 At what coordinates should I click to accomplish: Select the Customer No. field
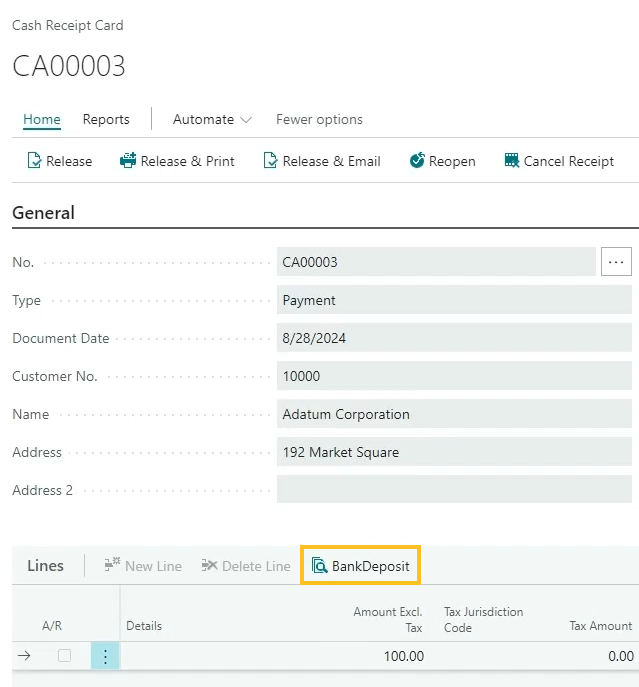[x=454, y=376]
